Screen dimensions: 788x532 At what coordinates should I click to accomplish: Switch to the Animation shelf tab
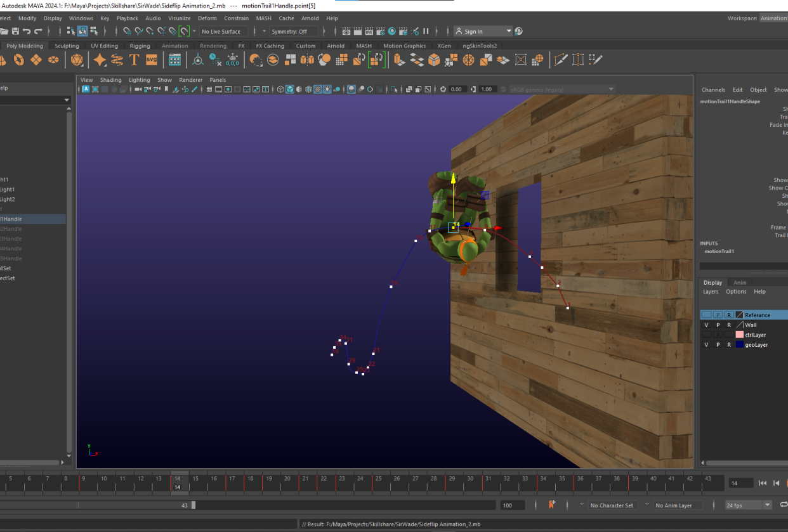pos(174,46)
